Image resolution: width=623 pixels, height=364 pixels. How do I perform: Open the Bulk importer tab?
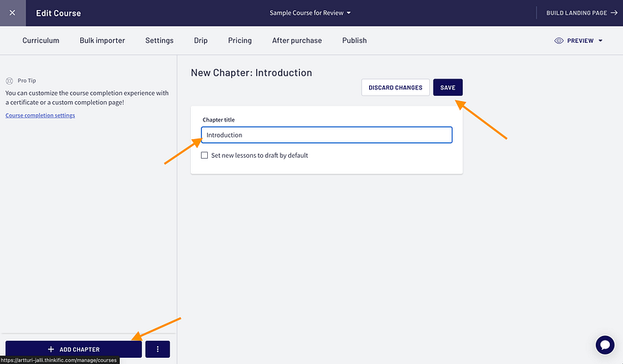pos(102,40)
